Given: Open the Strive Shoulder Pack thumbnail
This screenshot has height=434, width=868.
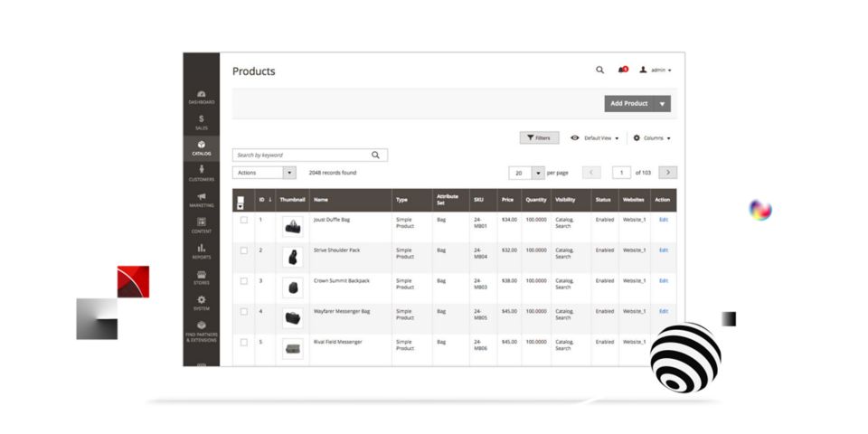Looking at the screenshot, I should tap(293, 258).
